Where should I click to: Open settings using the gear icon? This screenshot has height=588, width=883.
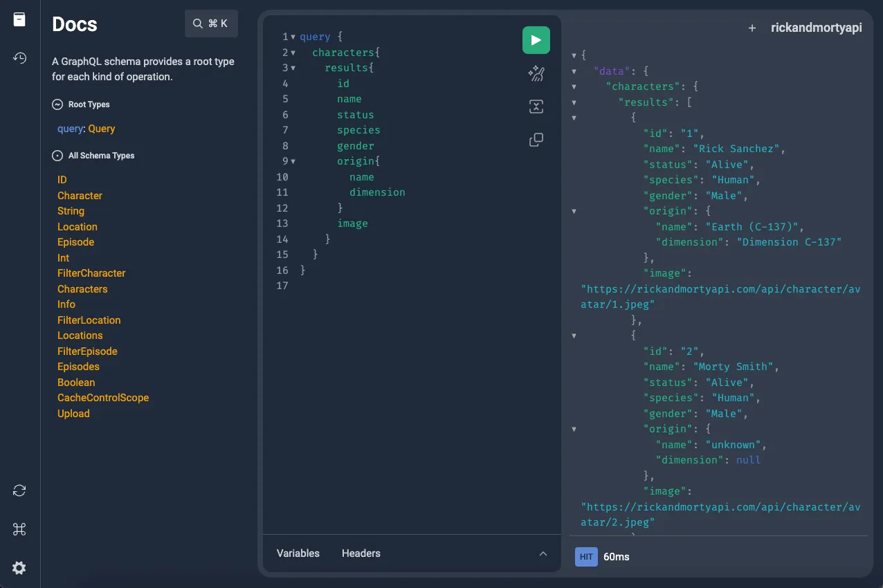[19, 568]
